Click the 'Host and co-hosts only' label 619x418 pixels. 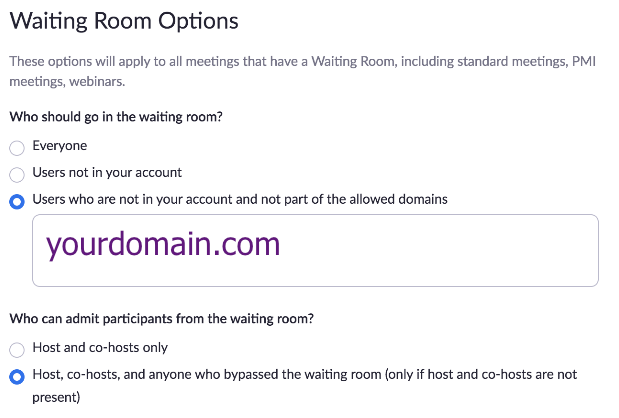tap(100, 348)
